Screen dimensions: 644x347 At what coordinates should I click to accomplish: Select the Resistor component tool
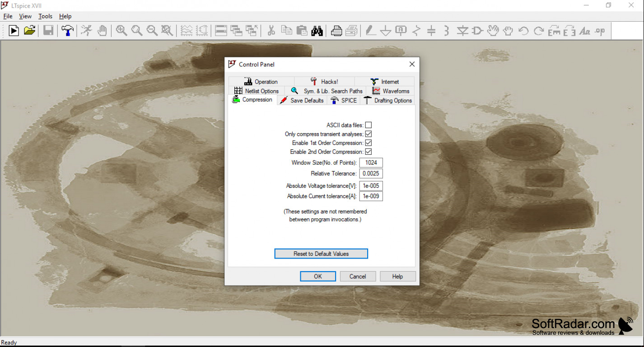coord(416,31)
